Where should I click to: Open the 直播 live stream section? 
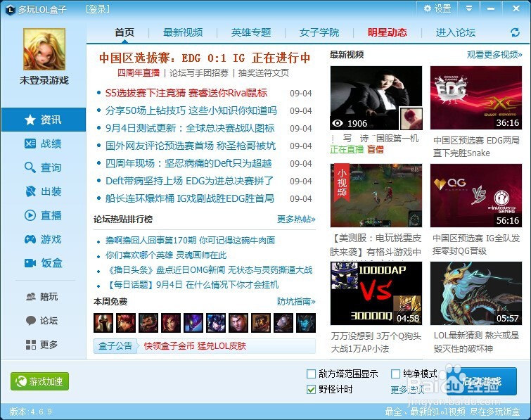(44, 215)
